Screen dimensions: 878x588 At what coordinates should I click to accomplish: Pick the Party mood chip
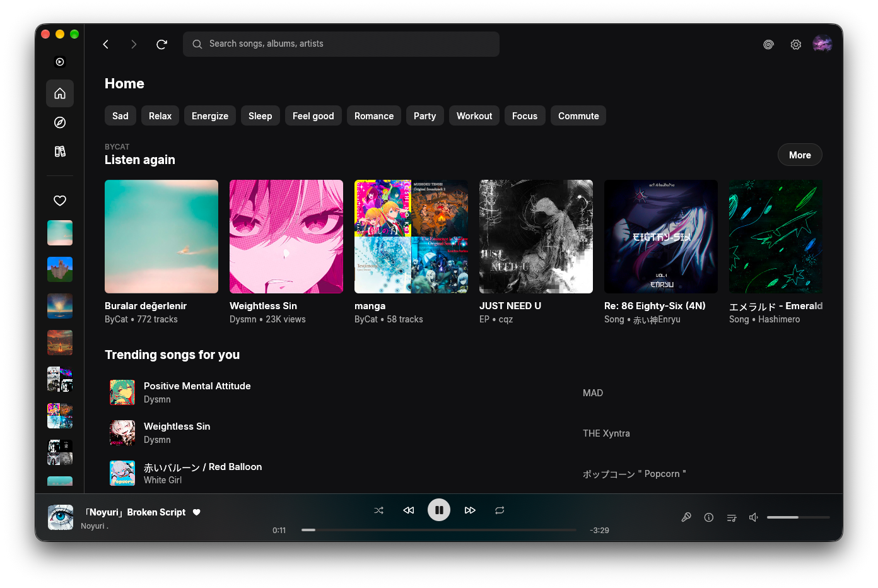coord(425,115)
